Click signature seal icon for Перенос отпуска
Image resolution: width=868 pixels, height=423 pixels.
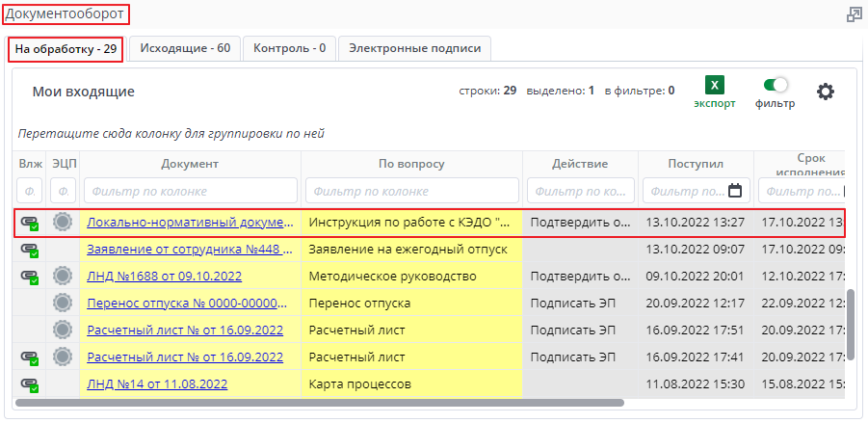[64, 304]
